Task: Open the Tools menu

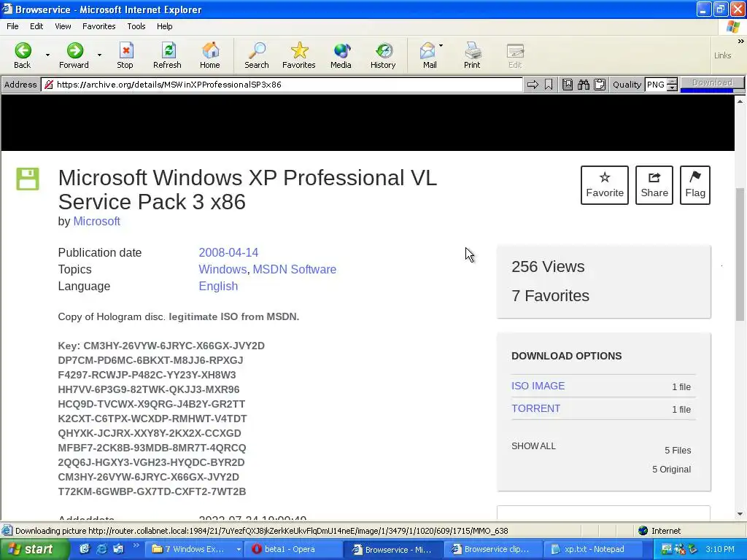Action: [136, 26]
